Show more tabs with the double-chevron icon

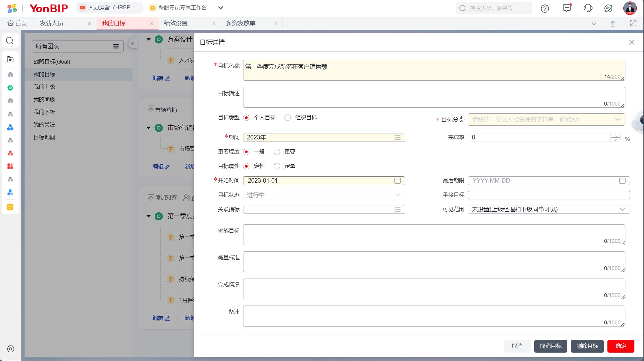coord(594,24)
